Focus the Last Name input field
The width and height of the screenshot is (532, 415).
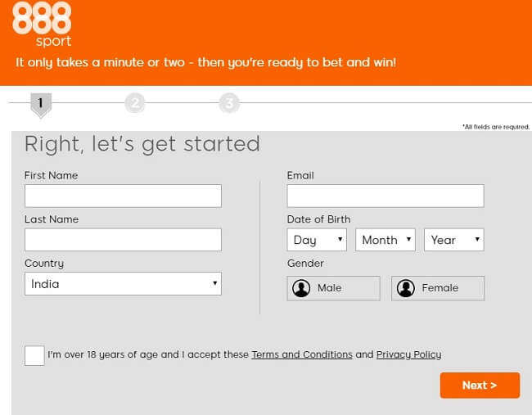(x=123, y=240)
